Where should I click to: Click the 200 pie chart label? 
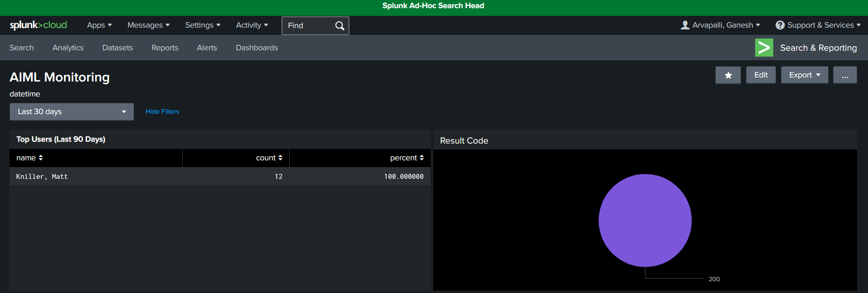pos(714,279)
